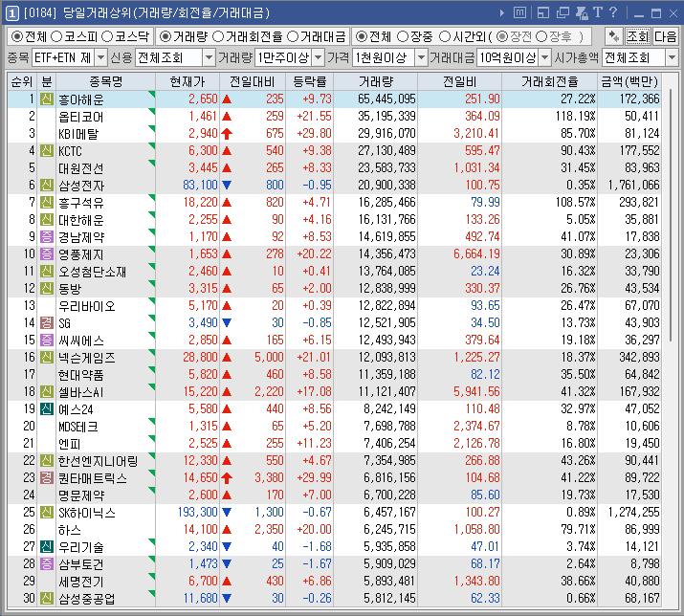
Task: Click the 증 badge in the 경남제약 row
Action: pos(47,237)
